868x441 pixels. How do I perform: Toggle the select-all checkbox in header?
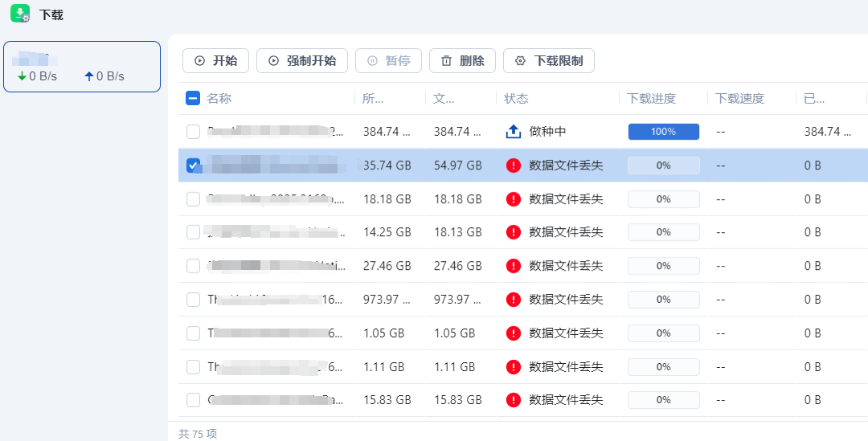(193, 99)
